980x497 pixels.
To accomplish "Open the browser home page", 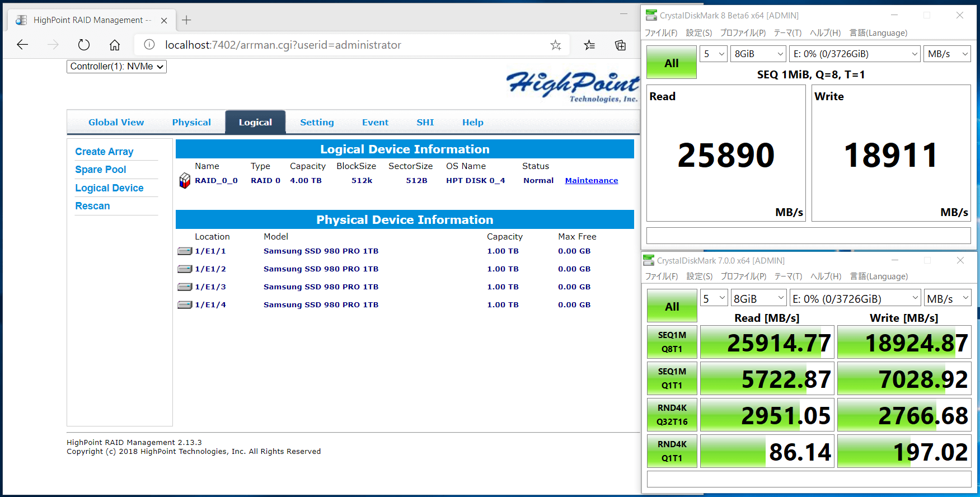I will coord(115,45).
